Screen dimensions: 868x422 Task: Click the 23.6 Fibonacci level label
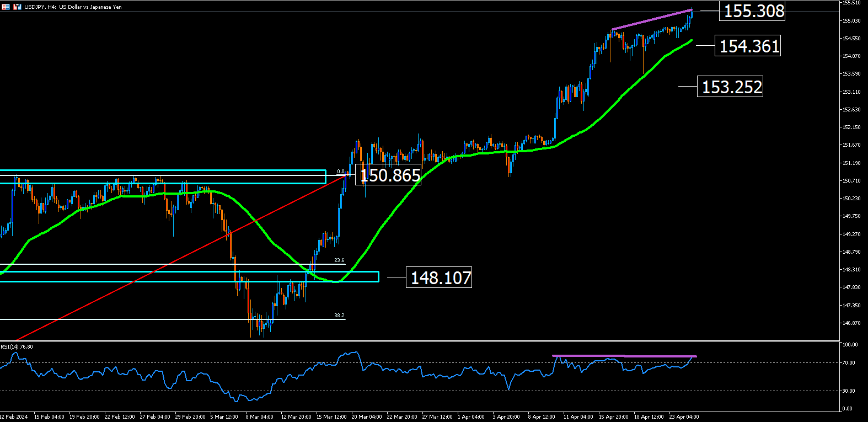click(339, 260)
